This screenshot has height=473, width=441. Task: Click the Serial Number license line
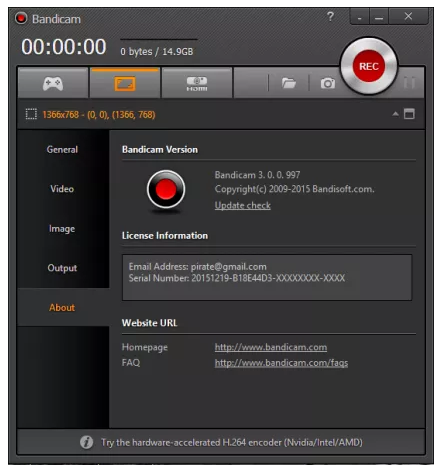237,278
